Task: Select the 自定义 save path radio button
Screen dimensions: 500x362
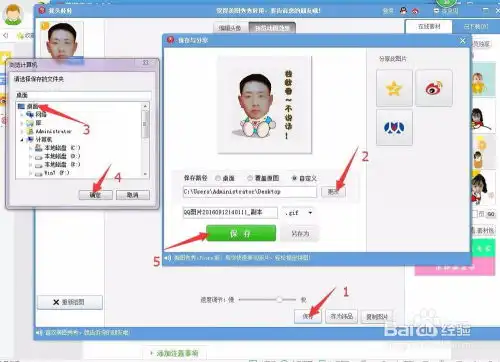Action: [x=294, y=178]
